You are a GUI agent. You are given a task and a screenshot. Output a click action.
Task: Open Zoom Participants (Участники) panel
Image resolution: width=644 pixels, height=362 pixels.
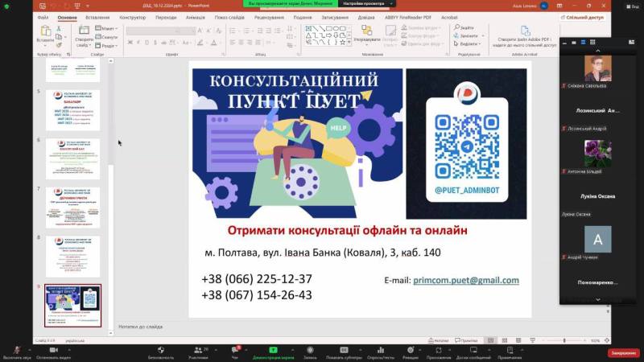(198, 351)
